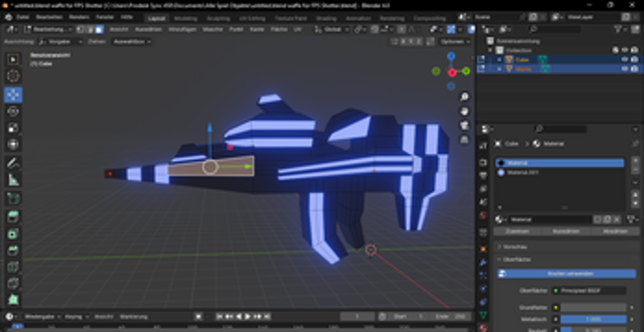Enable face select mode
This screenshot has height=332, width=644.
tap(99, 30)
